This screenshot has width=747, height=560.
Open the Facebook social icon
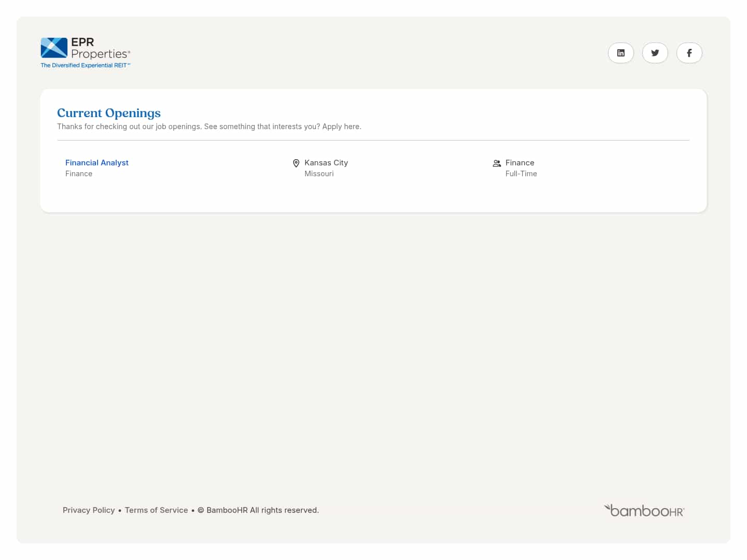pos(689,53)
